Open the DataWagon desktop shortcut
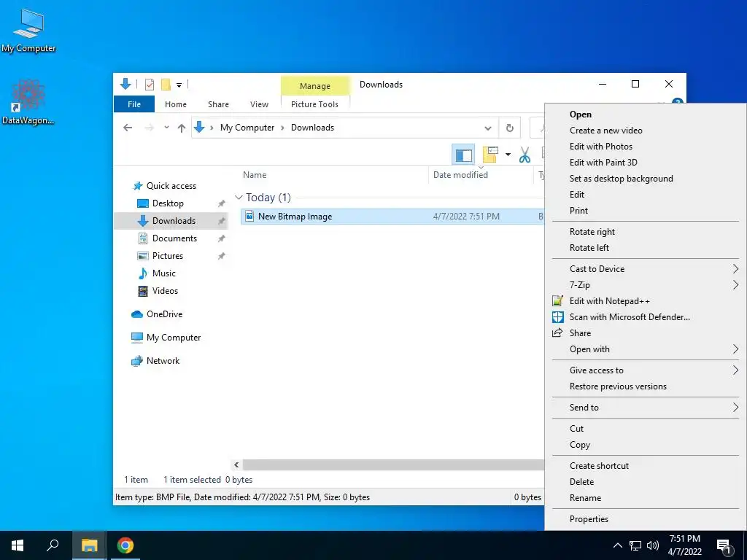747x560 pixels. click(x=28, y=102)
